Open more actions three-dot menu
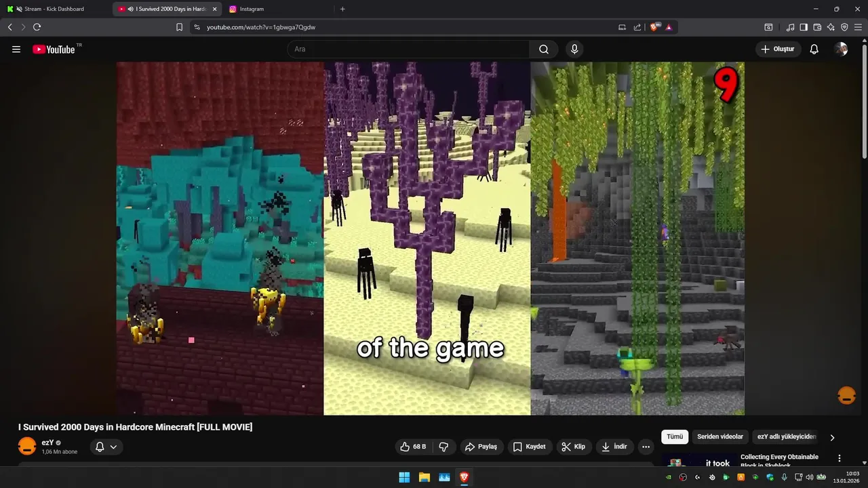 tap(646, 447)
